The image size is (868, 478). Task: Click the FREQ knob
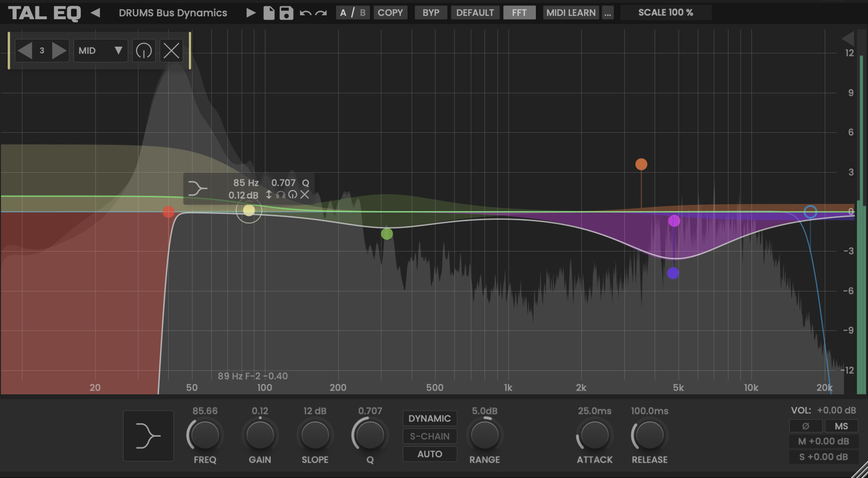(x=205, y=435)
